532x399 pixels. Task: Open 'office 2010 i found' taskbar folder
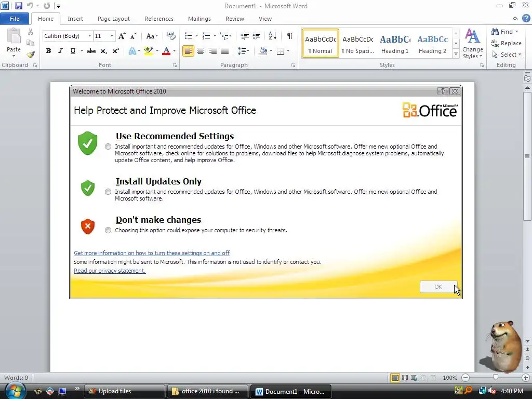click(208, 391)
